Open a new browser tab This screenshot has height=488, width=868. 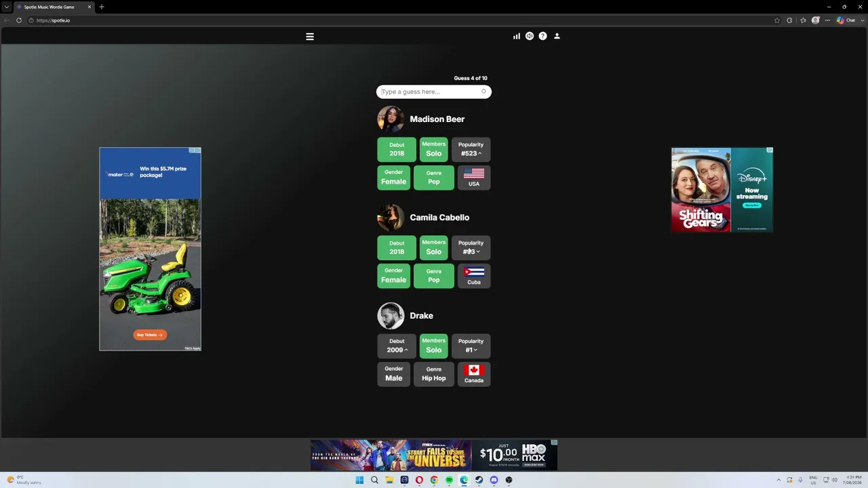102,7
